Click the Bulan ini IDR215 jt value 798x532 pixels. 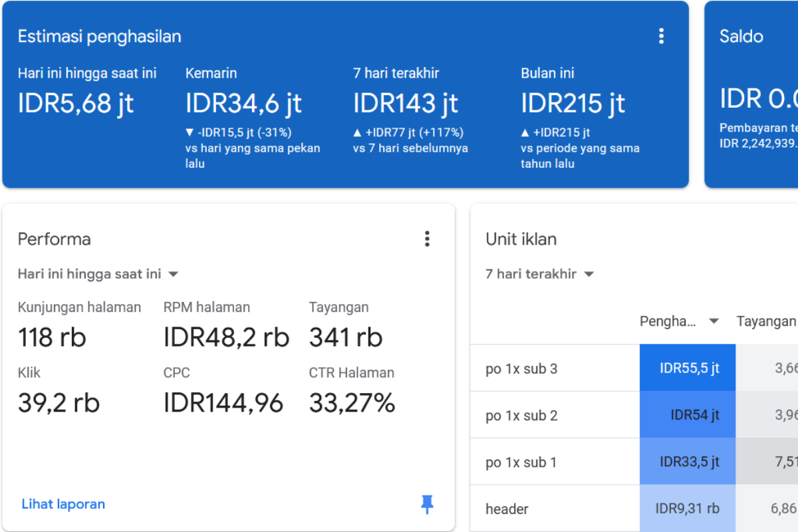point(573,103)
